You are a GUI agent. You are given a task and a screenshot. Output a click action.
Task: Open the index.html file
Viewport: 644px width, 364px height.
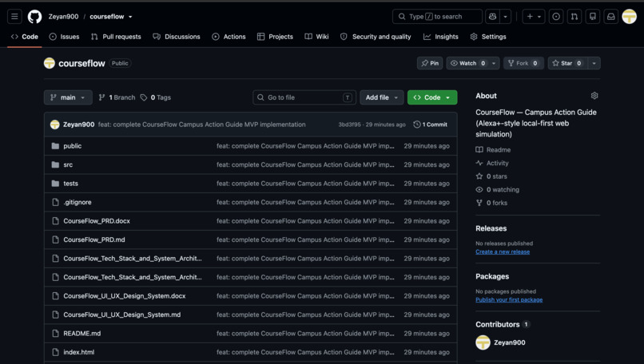coord(79,352)
